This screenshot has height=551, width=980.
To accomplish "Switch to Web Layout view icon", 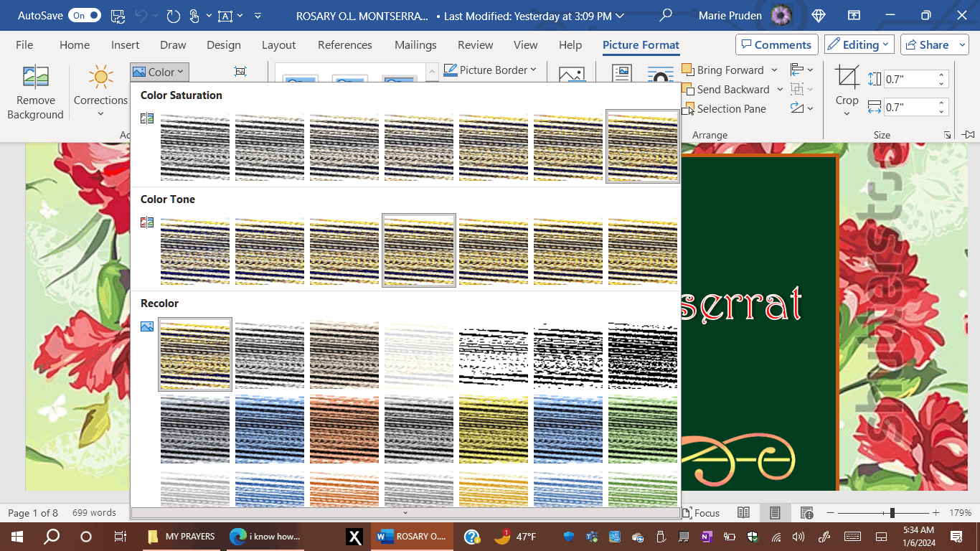I will point(807,513).
